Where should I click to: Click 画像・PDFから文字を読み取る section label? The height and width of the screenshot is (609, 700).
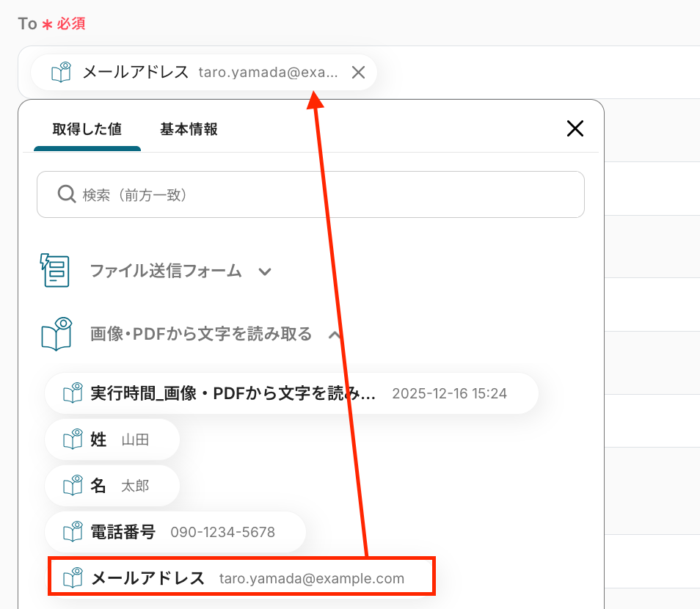201,334
